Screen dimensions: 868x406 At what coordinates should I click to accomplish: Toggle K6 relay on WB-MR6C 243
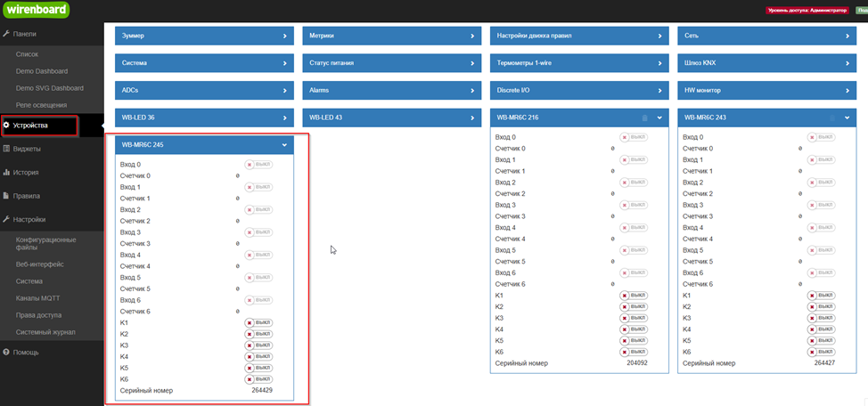[822, 352]
